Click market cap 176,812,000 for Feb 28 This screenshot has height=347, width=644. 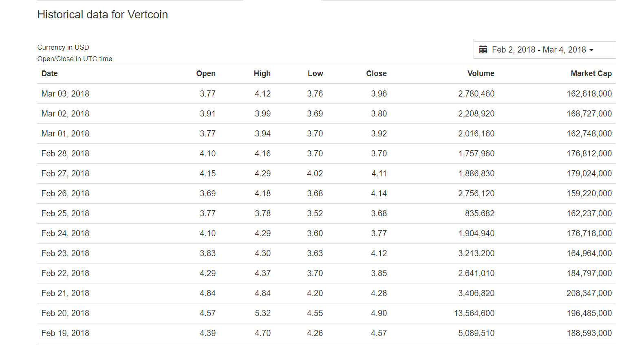[589, 154]
